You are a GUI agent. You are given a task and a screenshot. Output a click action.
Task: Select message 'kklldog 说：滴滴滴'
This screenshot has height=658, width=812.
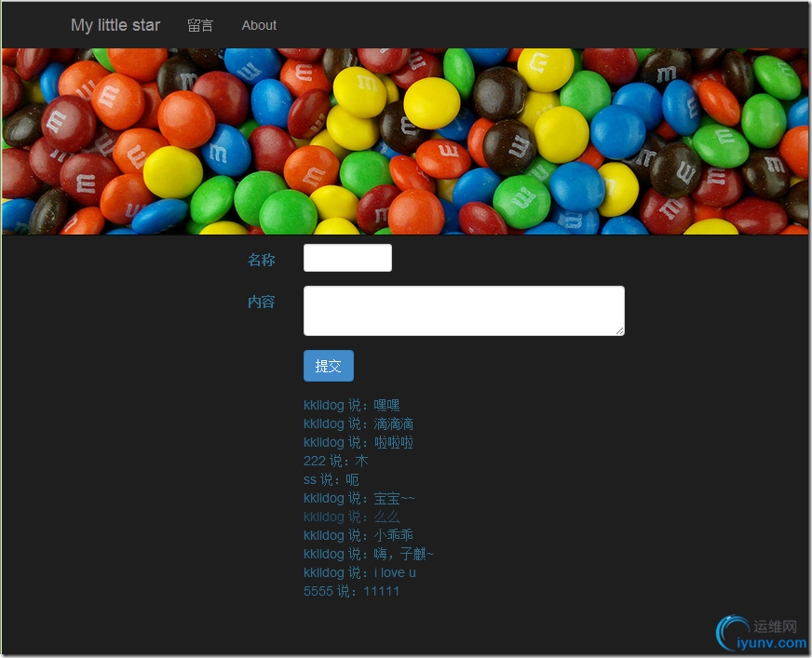(x=359, y=423)
